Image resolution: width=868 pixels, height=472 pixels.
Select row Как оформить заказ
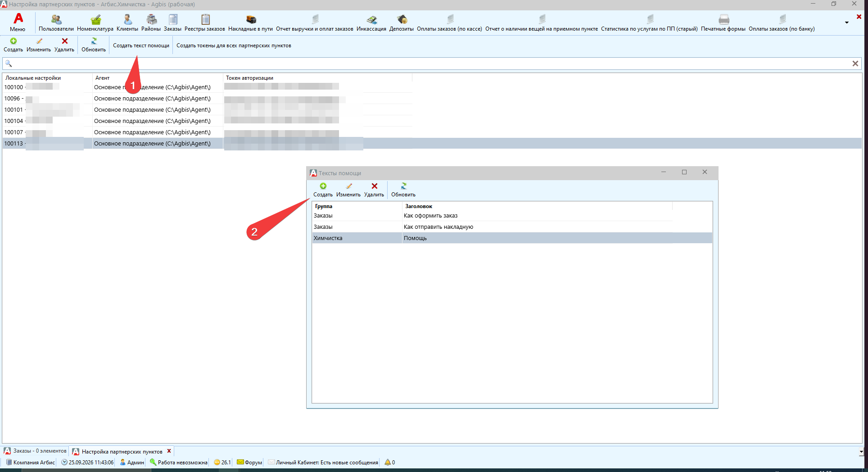[512, 216]
